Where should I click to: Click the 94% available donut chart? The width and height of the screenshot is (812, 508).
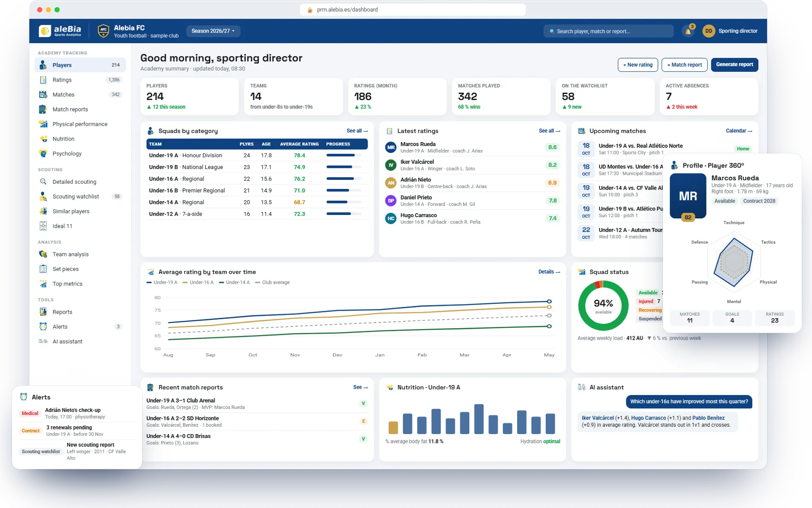[603, 305]
